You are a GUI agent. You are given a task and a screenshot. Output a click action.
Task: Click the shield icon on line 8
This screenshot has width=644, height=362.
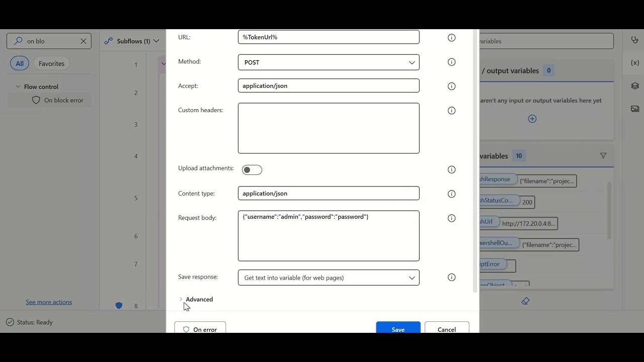click(x=119, y=305)
